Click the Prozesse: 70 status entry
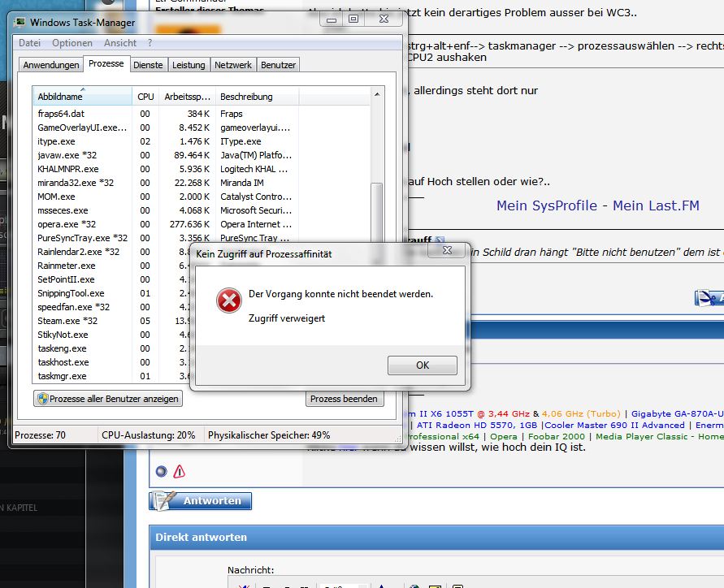The height and width of the screenshot is (588, 724). pos(40,435)
